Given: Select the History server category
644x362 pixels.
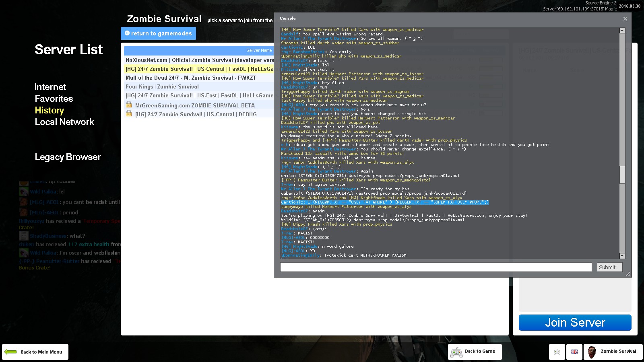Looking at the screenshot, I should click(x=50, y=110).
